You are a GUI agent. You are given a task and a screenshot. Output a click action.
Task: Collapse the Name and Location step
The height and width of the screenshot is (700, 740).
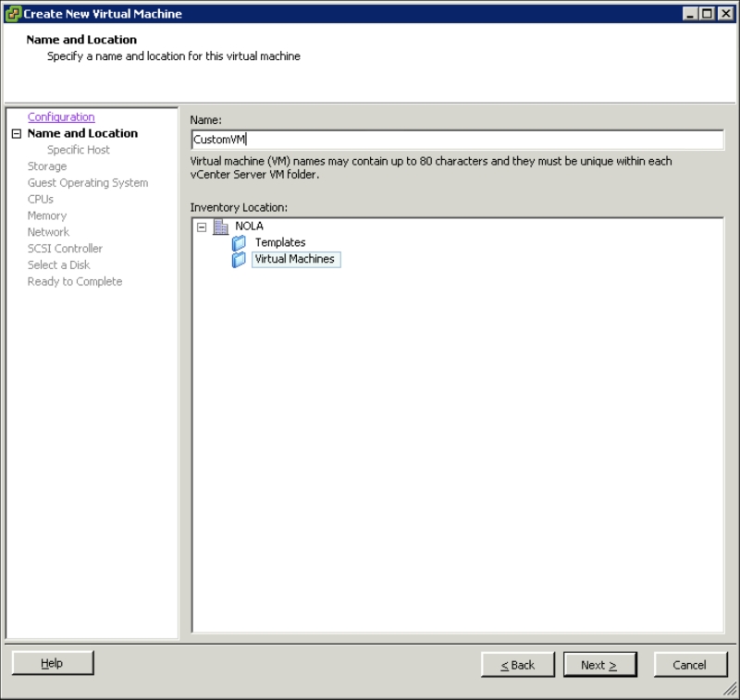(17, 134)
